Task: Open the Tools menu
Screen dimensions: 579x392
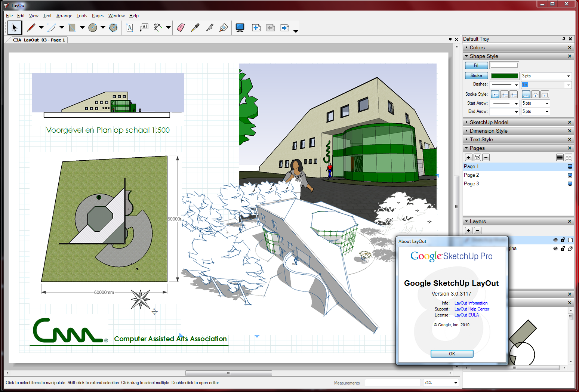Action: click(82, 16)
